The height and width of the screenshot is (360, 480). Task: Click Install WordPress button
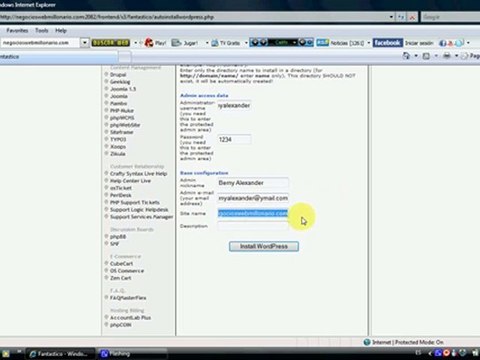[264, 246]
